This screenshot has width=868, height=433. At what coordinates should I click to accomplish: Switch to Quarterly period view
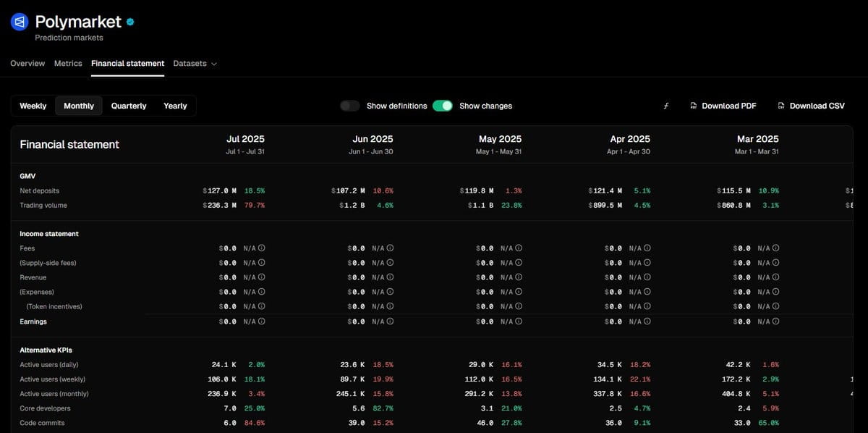pyautogui.click(x=129, y=106)
